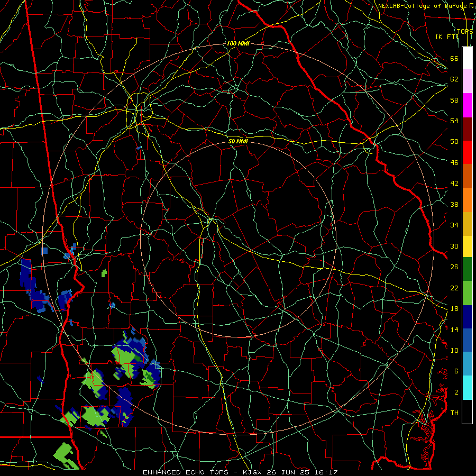Click the "TOPS" legend title

(x=465, y=32)
